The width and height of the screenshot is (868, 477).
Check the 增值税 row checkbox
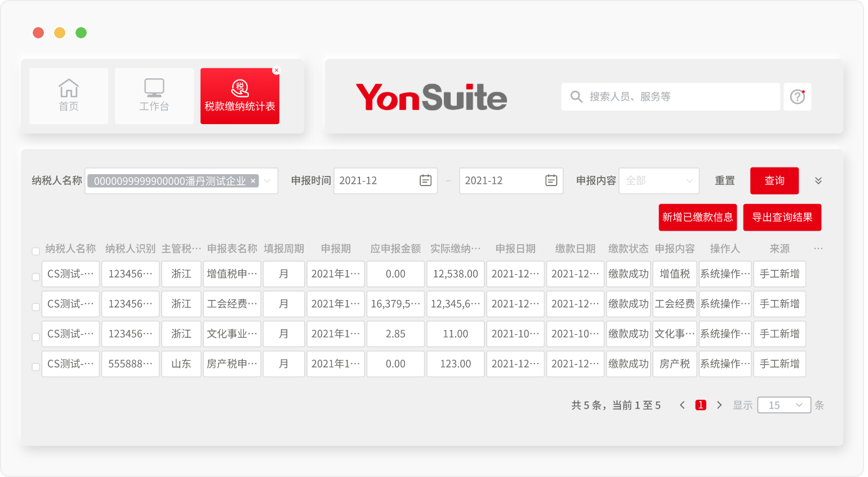[36, 277]
